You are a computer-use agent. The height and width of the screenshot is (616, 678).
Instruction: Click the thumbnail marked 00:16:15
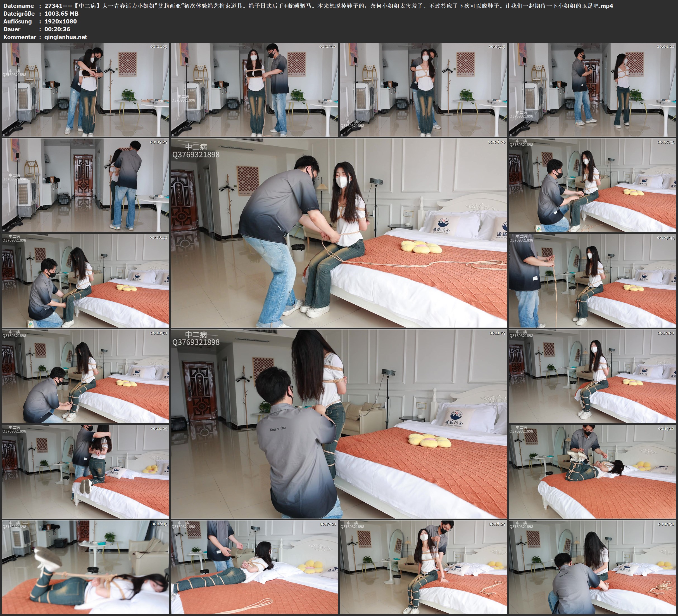point(85,567)
